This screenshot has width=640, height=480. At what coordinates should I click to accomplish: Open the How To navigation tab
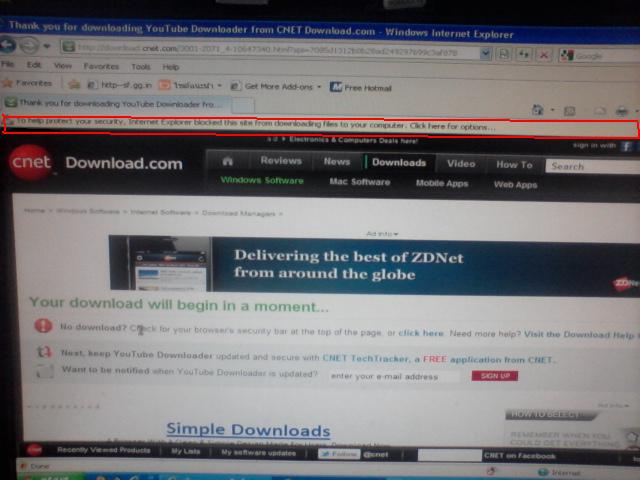click(514, 165)
